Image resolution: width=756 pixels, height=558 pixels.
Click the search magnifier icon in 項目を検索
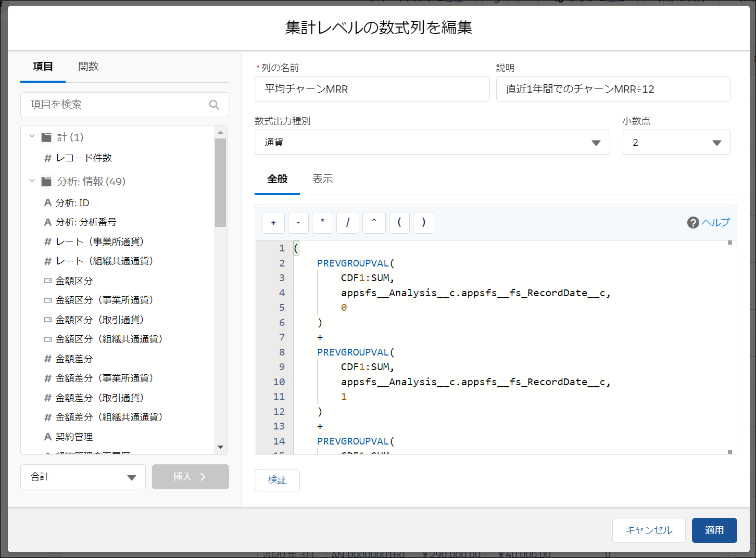point(214,105)
